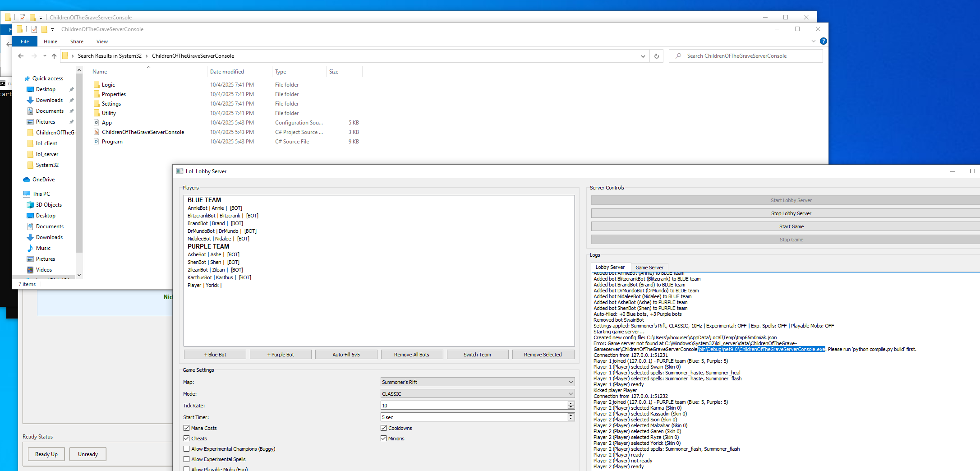980x471 pixels.
Task: Select the Program C# source file
Action: point(112,142)
